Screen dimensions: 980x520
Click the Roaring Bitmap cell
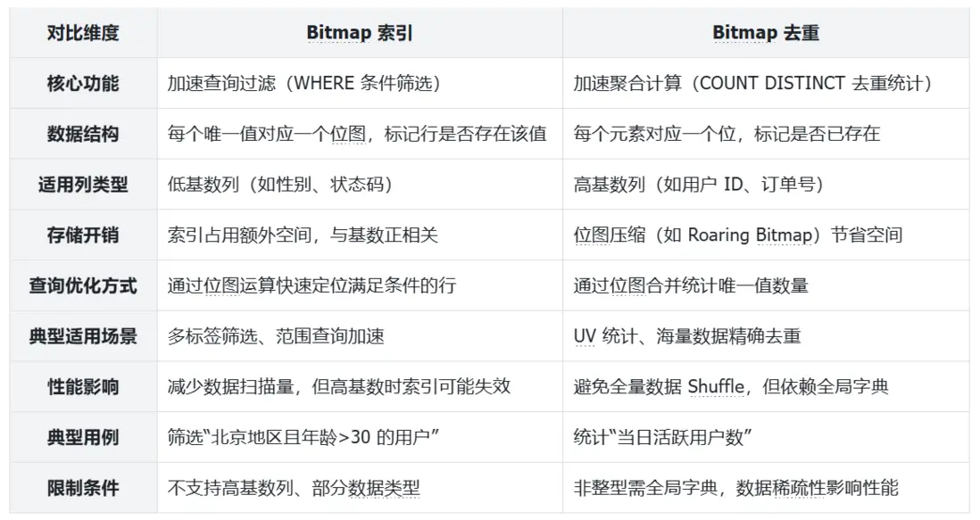(737, 235)
